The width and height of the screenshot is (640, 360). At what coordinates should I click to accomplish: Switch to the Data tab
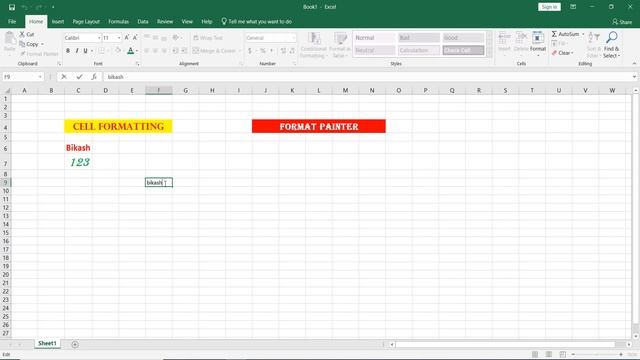[x=143, y=22]
